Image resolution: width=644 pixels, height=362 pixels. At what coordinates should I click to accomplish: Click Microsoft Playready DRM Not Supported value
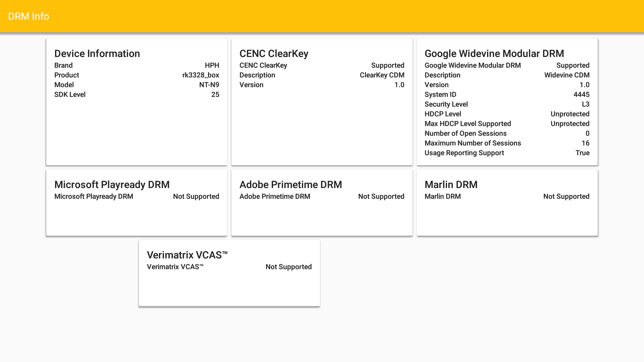tap(196, 196)
